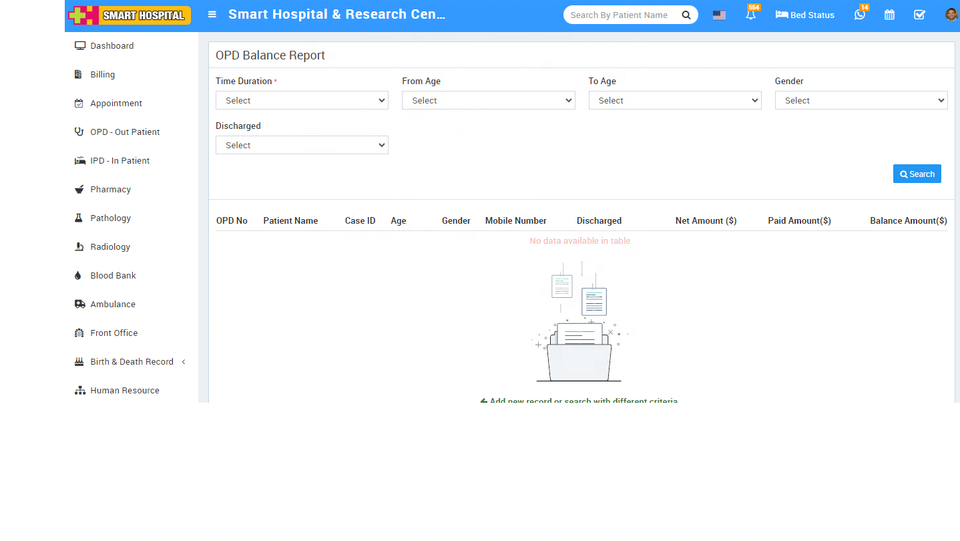Click the Bed Status link

805,15
